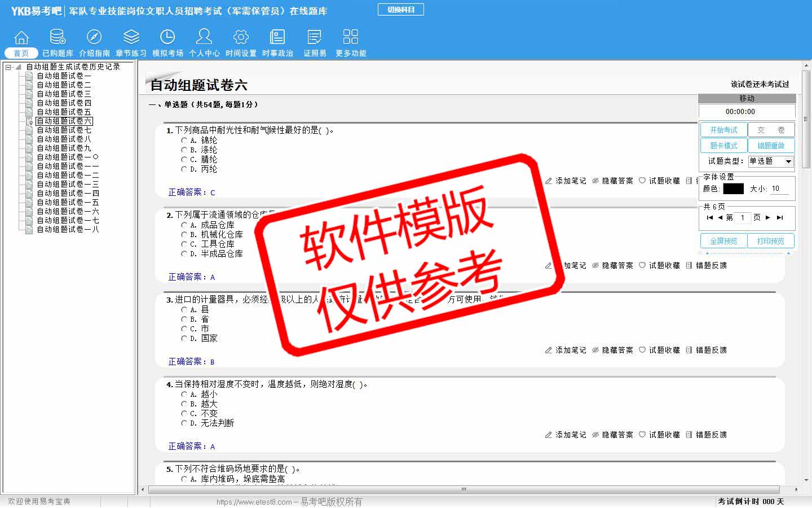The image size is (812, 508).
Task: Open 模拟考场 clock icon
Action: tap(167, 37)
